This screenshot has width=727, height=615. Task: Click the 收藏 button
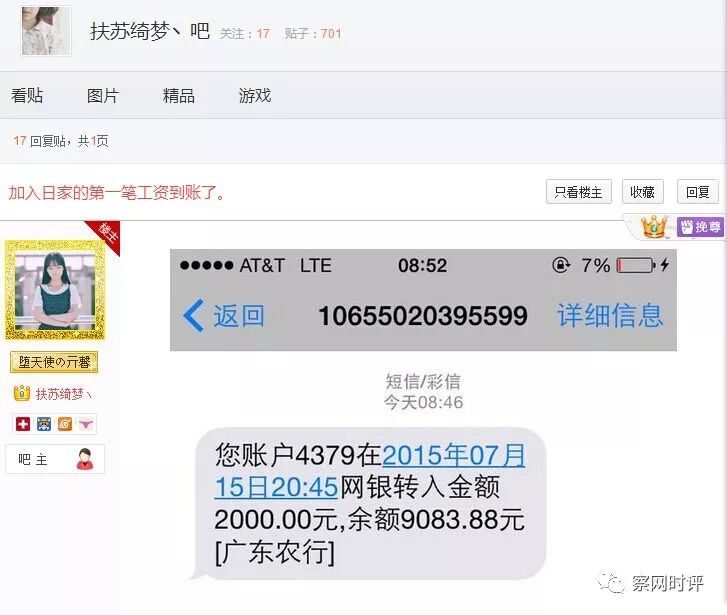pyautogui.click(x=643, y=192)
